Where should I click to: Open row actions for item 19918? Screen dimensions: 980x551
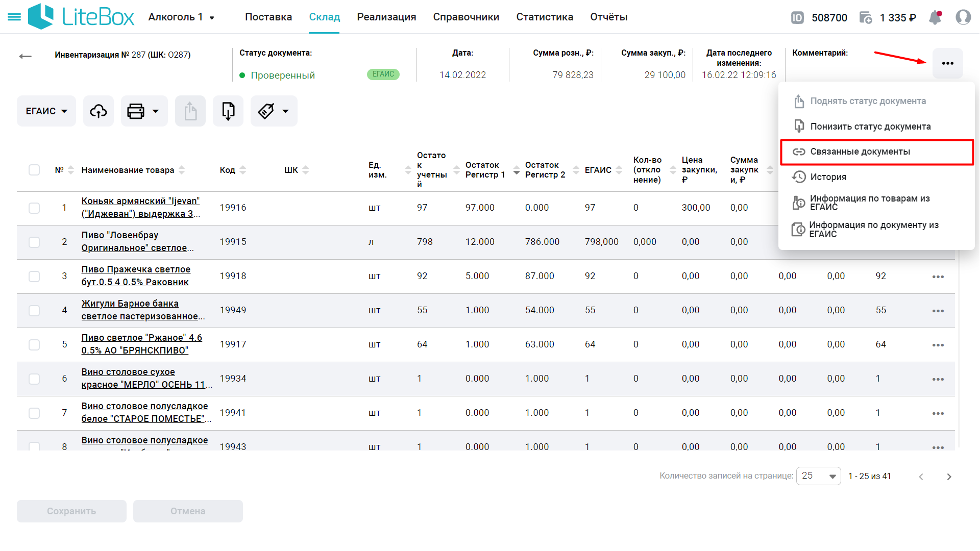coord(938,277)
